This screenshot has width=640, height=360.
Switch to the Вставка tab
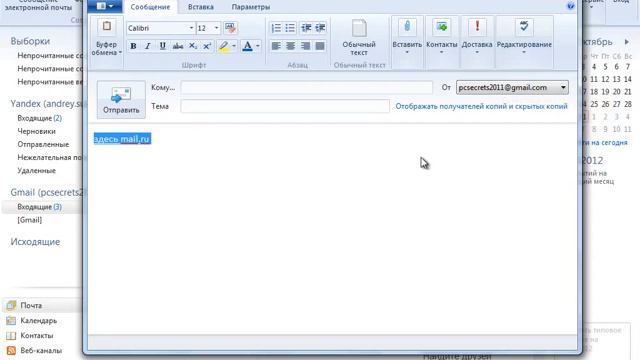tap(201, 7)
